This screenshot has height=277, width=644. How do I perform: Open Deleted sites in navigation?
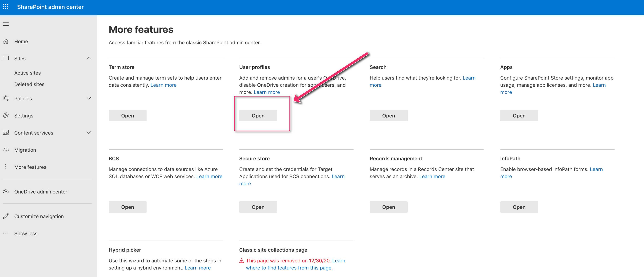click(29, 84)
